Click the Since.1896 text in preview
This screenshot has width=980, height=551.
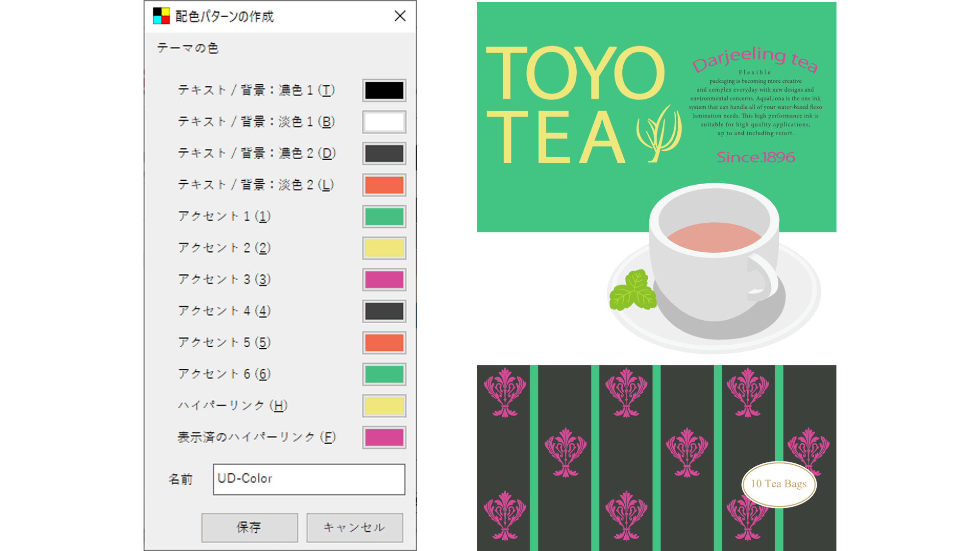pyautogui.click(x=756, y=157)
